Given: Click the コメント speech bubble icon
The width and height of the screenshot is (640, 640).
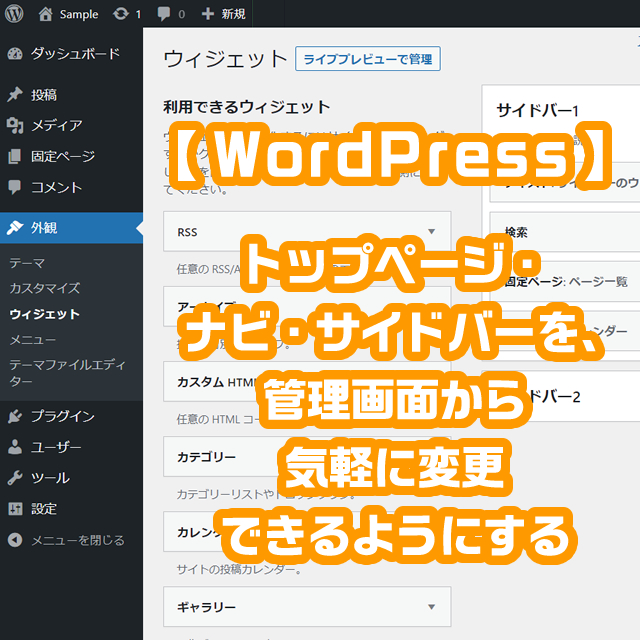Looking at the screenshot, I should (x=15, y=187).
